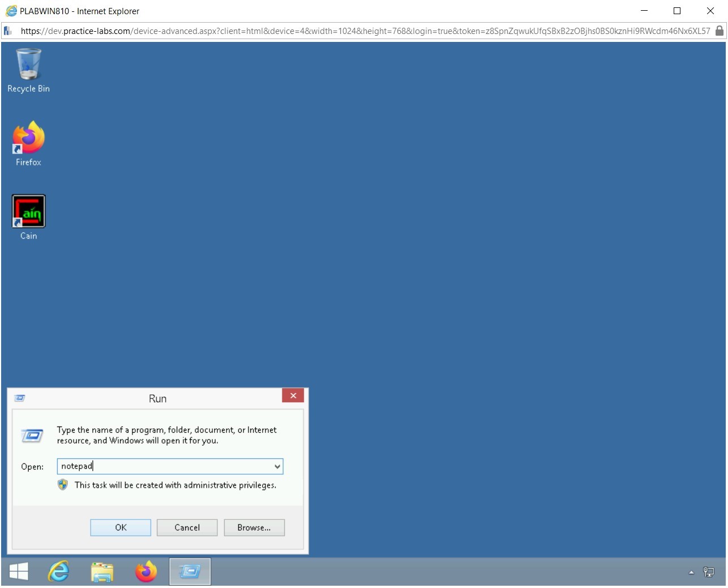Click the UAC shield icon in the Run dialog
Image resolution: width=728 pixels, height=588 pixels.
pos(62,485)
